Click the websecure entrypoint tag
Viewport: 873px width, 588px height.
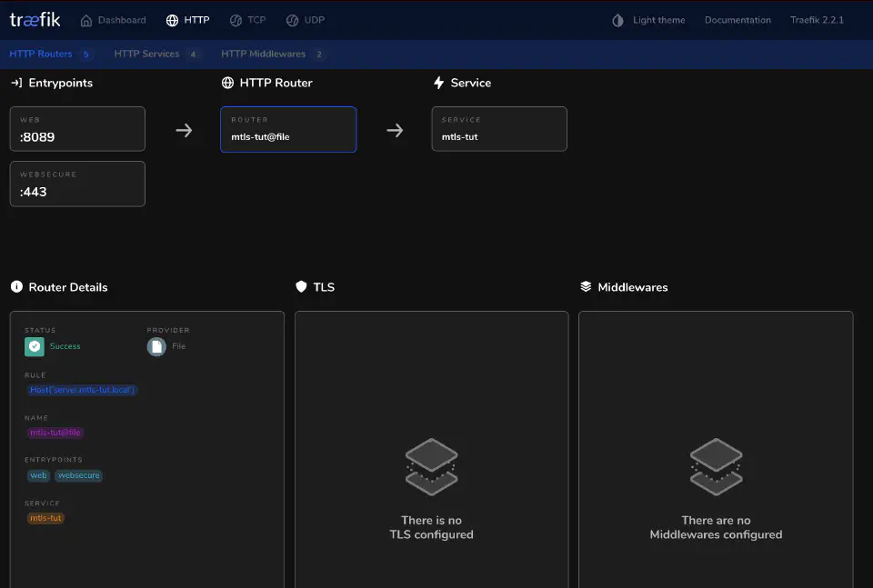coord(78,475)
